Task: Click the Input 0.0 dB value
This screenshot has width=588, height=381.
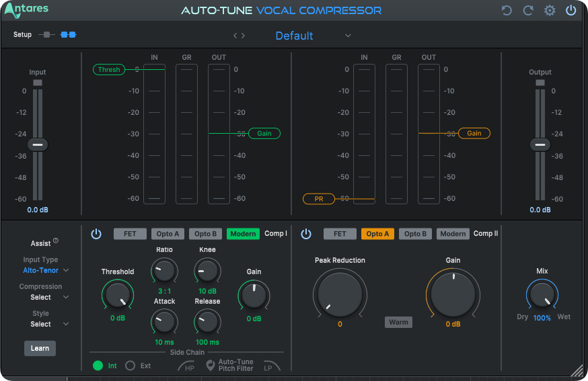Action: tap(38, 210)
